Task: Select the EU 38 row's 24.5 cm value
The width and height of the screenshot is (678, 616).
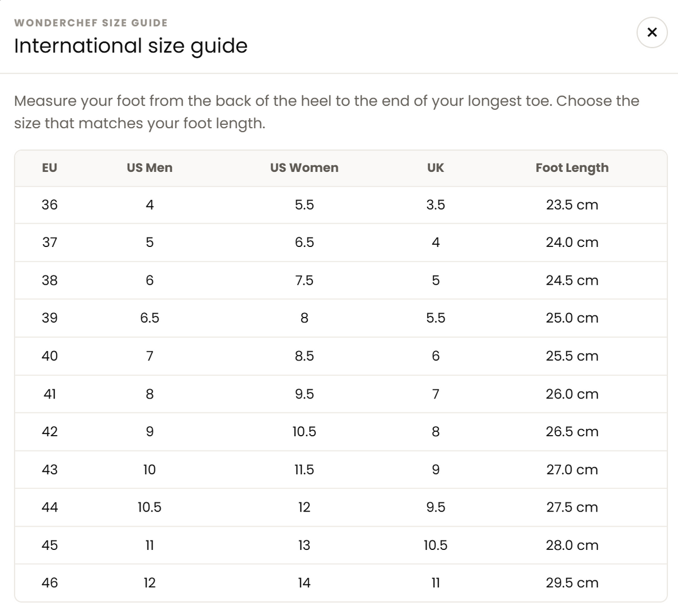Action: (x=572, y=280)
